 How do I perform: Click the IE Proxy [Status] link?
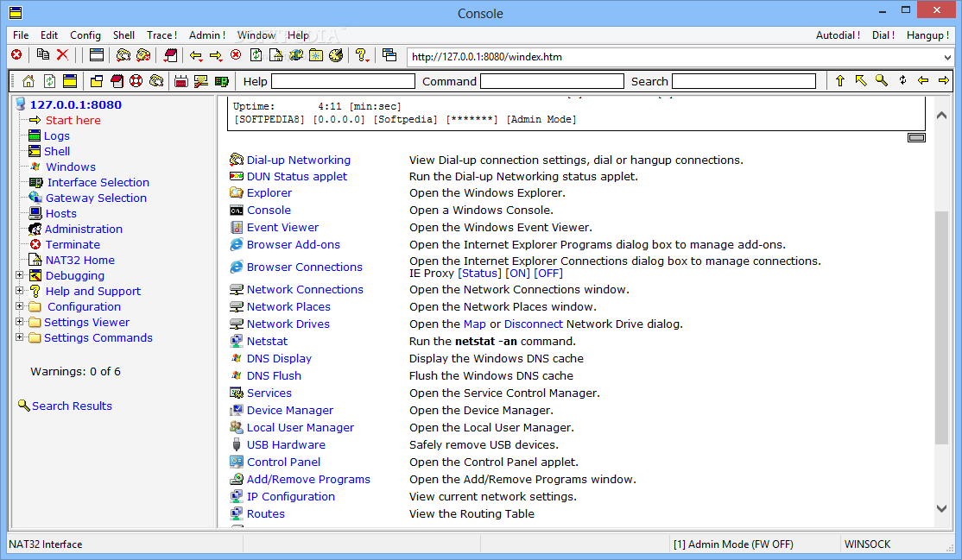[480, 274]
